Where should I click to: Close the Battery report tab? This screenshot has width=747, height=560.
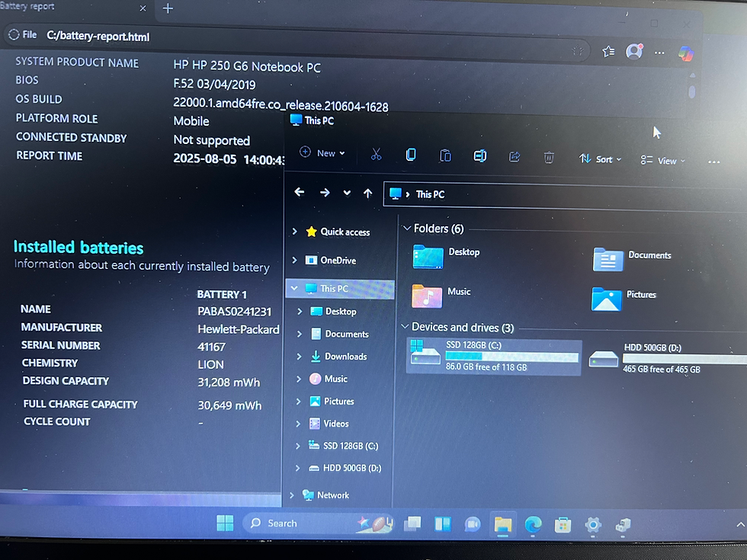(143, 8)
